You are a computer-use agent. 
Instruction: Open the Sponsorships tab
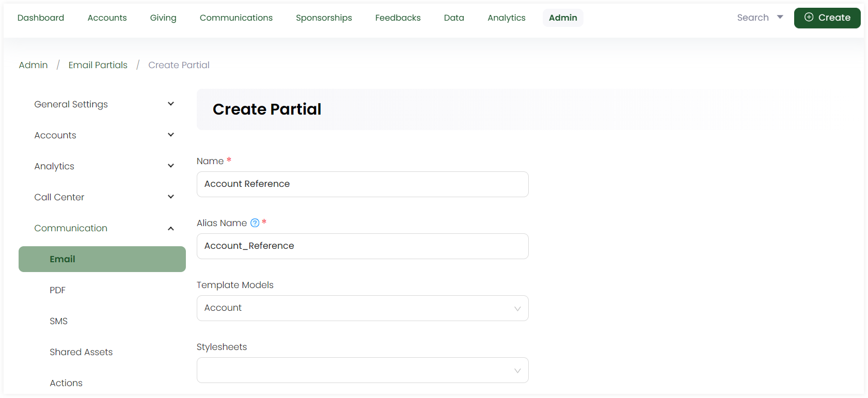coord(324,18)
